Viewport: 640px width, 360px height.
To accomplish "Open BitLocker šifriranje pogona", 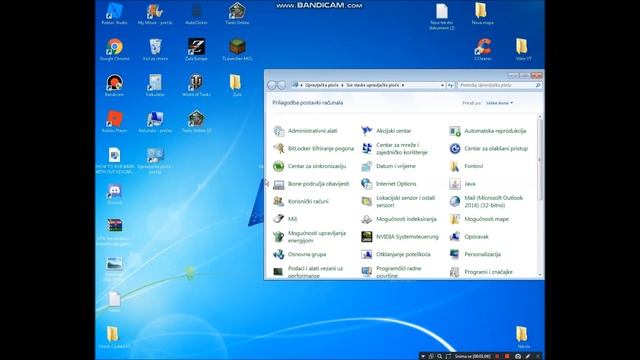I will [313, 149].
